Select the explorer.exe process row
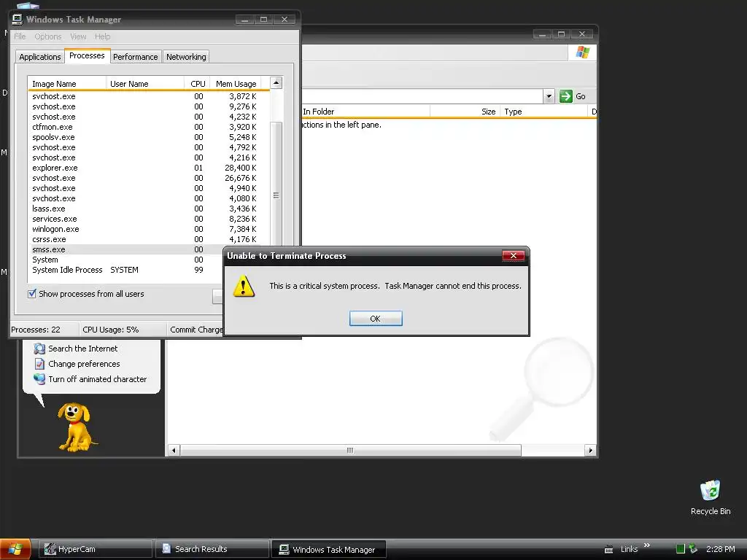747x560 pixels. 149,168
